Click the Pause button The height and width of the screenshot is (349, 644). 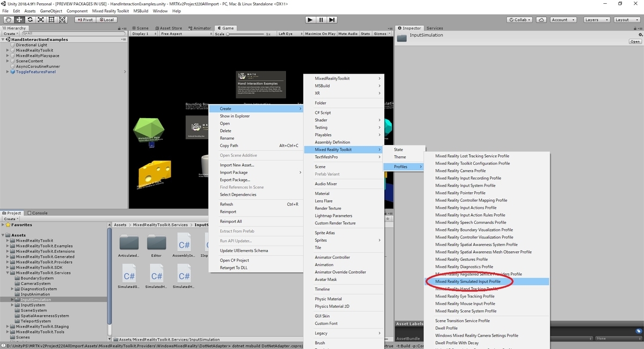[321, 19]
